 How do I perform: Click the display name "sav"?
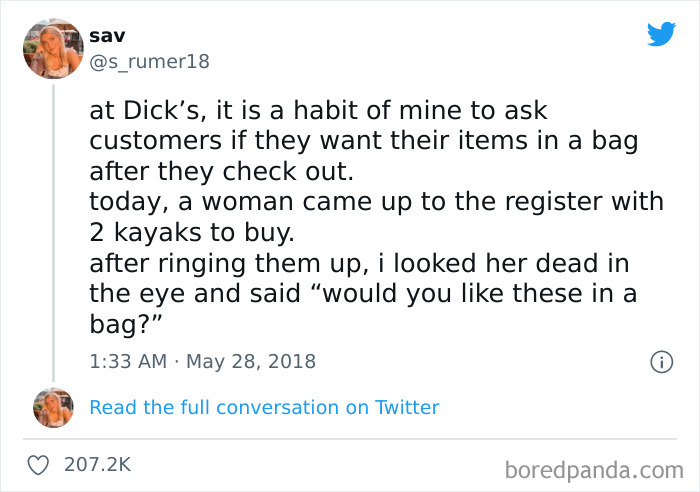(106, 36)
